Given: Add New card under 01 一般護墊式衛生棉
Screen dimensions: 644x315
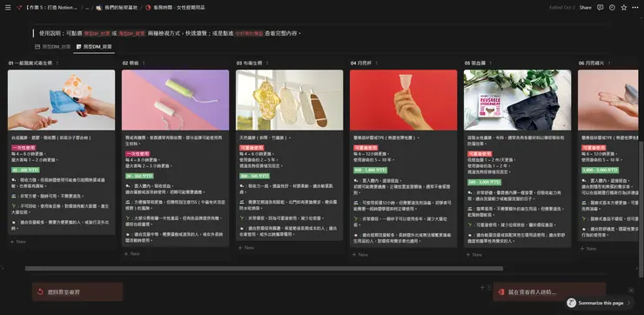Looking at the screenshot, I should tap(18, 242).
